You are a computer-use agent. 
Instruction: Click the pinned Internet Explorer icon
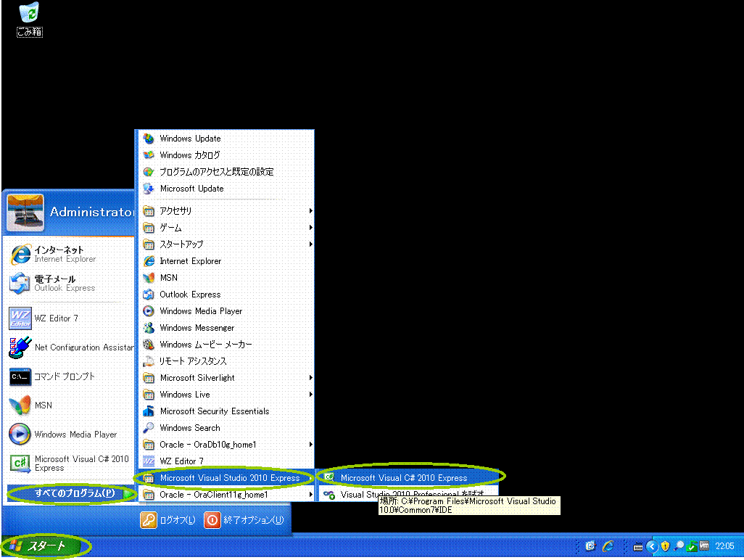[20, 255]
